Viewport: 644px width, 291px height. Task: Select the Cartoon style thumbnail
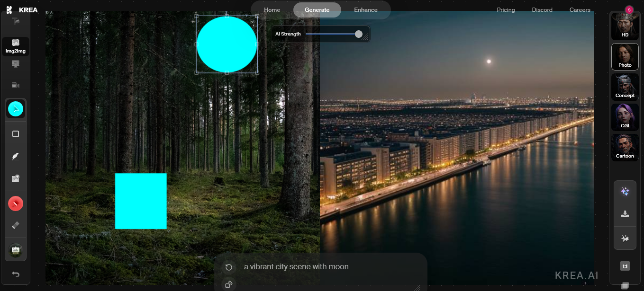625,147
